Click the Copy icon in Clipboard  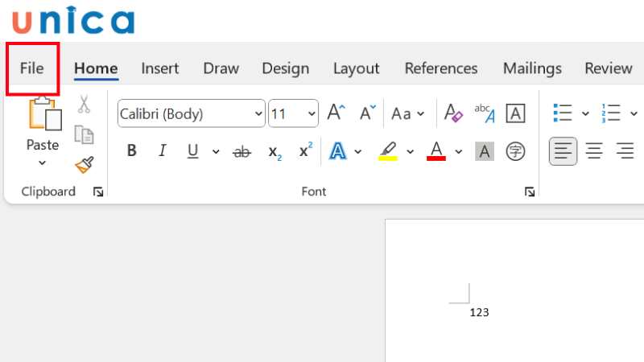(x=84, y=134)
